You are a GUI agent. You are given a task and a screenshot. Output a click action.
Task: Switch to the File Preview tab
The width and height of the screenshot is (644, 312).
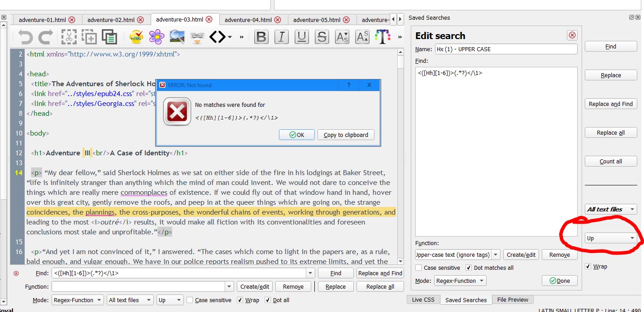(x=513, y=300)
